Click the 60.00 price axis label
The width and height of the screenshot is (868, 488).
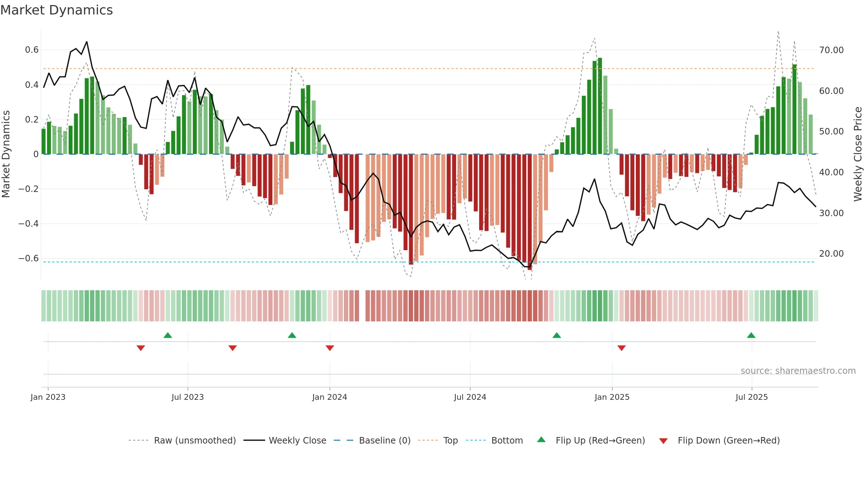[x=831, y=91]
